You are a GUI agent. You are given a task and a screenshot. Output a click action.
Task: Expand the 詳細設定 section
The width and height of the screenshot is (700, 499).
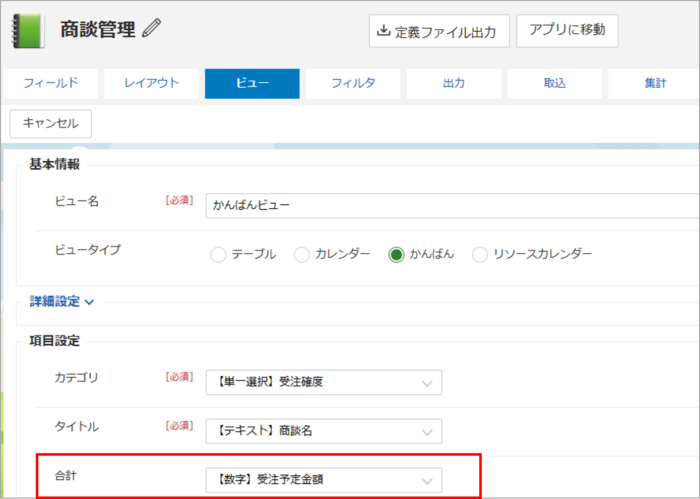coord(62,302)
